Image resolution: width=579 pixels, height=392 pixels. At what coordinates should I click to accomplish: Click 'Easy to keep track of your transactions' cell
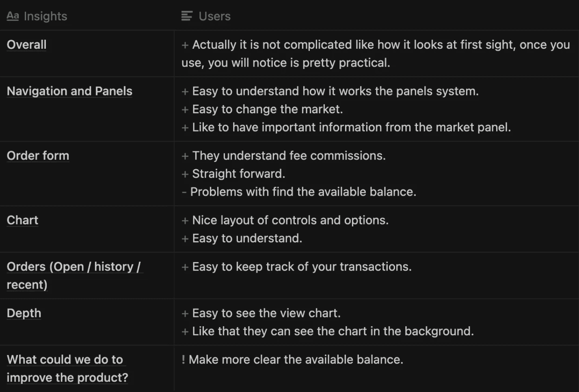[x=376, y=276]
